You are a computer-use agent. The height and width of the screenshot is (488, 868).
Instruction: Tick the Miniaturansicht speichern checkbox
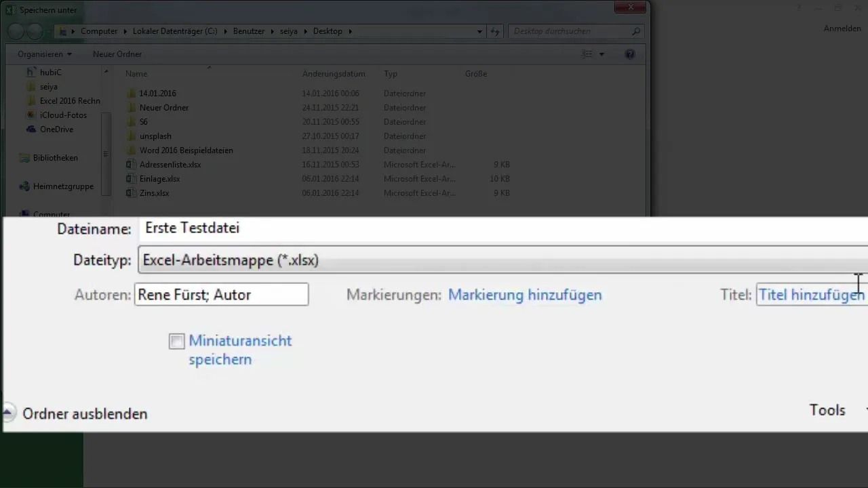pyautogui.click(x=177, y=342)
